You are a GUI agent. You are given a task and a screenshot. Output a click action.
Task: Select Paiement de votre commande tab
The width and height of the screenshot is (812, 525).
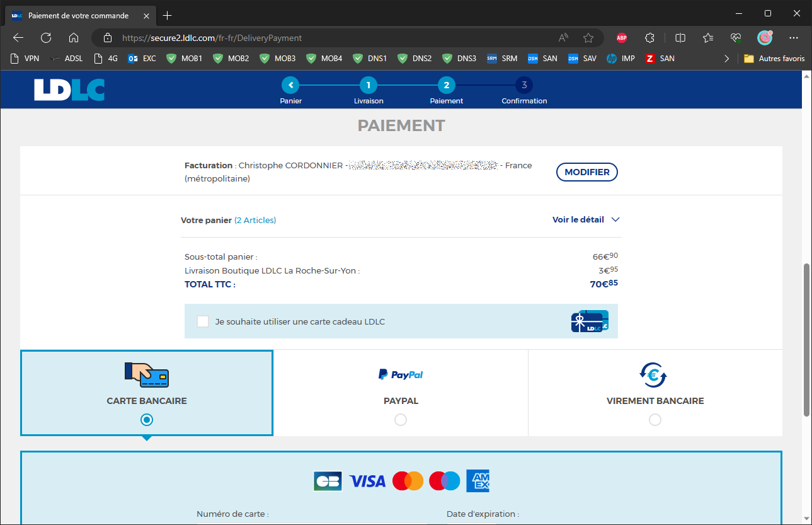[80, 15]
